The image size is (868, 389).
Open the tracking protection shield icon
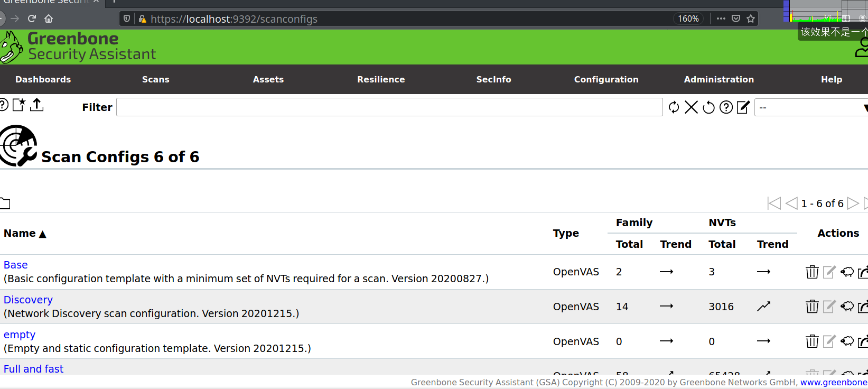[127, 19]
